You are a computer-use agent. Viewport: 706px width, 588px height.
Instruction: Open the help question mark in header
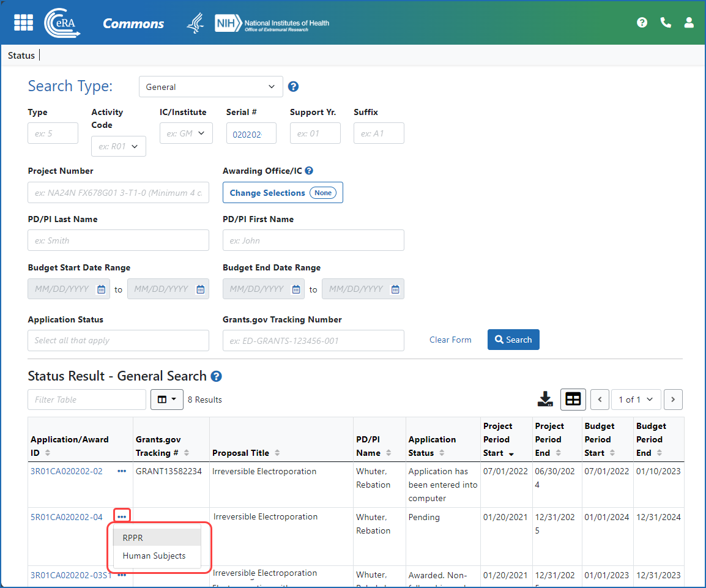(x=642, y=23)
